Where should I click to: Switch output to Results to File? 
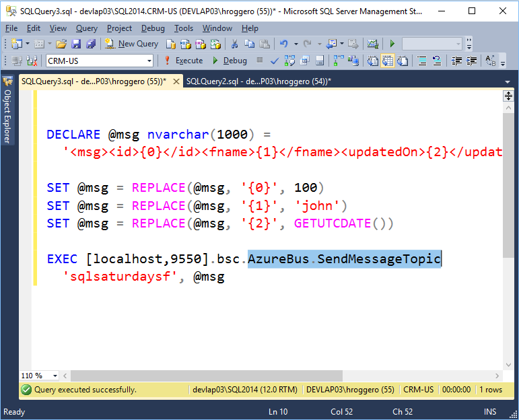pyautogui.click(x=403, y=61)
